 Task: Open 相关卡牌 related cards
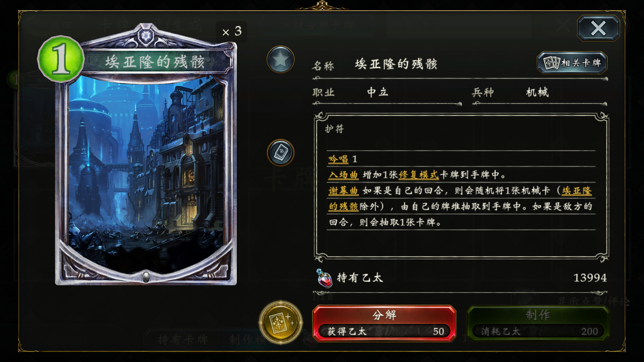pyautogui.click(x=572, y=63)
